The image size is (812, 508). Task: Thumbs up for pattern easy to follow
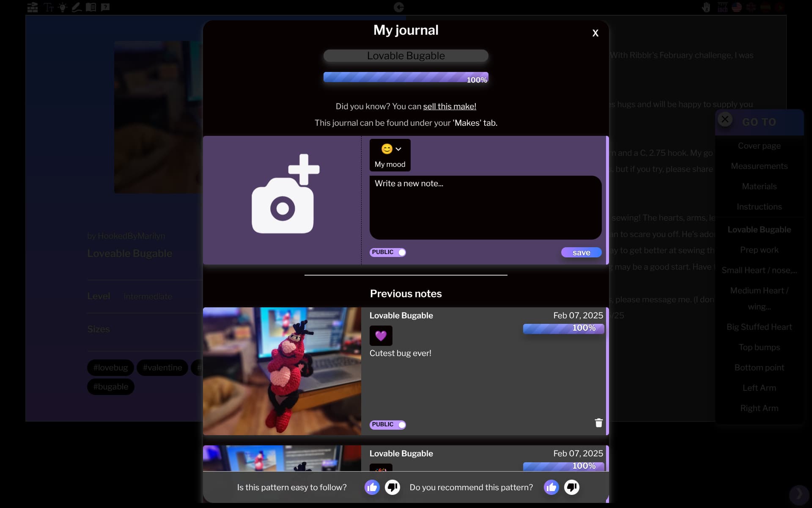click(x=372, y=487)
